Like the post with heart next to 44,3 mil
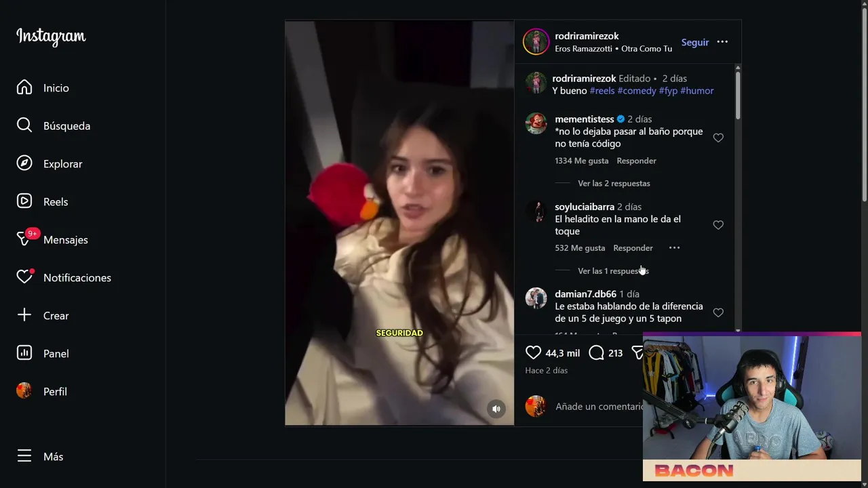Screen dimensions: 868x488 (533, 352)
